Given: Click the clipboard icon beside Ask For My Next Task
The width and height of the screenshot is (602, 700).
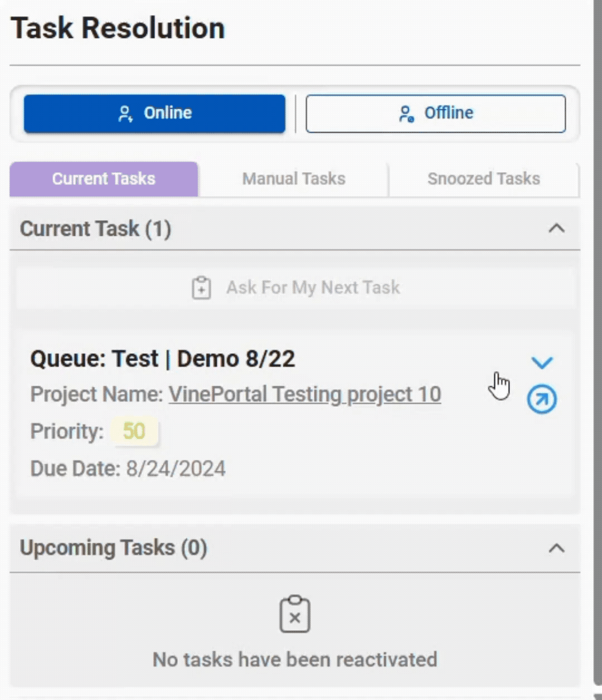Looking at the screenshot, I should [201, 288].
